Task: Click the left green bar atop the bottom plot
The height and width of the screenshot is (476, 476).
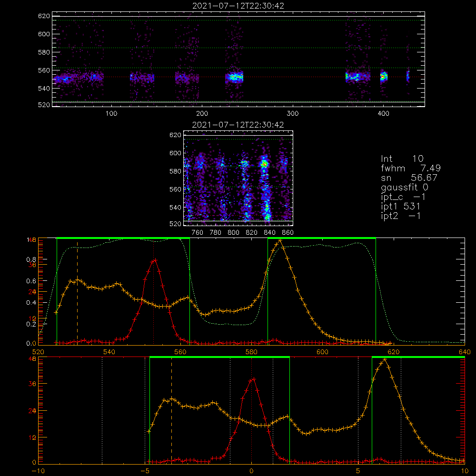Action: click(x=219, y=357)
